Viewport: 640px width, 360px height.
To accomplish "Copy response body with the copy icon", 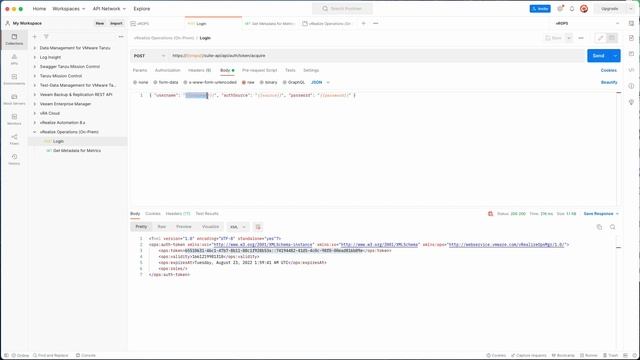I will pos(599,227).
